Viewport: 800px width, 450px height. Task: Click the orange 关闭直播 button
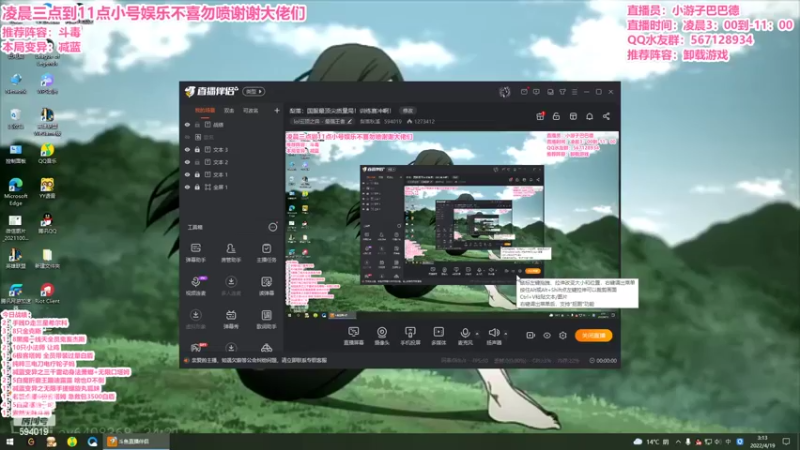(593, 335)
